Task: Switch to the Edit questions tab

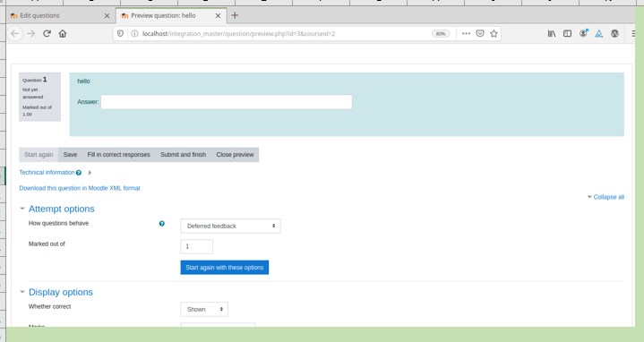Action: coord(61,15)
